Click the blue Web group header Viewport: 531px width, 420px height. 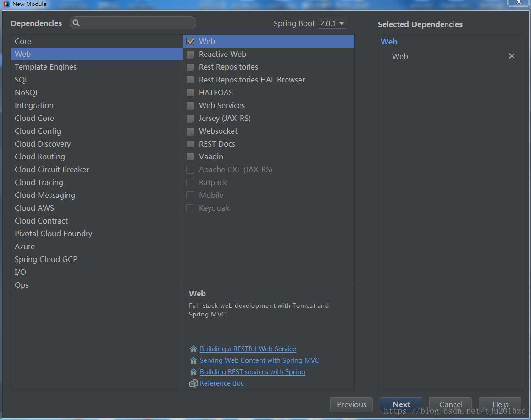click(389, 42)
